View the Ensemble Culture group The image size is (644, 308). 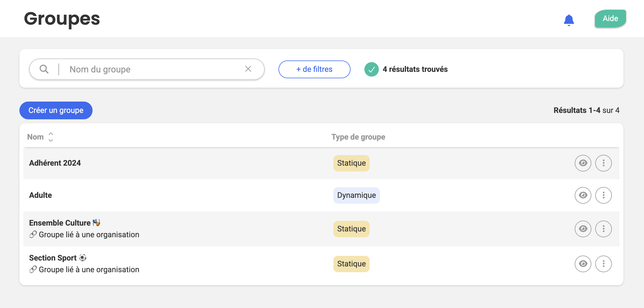point(583,229)
